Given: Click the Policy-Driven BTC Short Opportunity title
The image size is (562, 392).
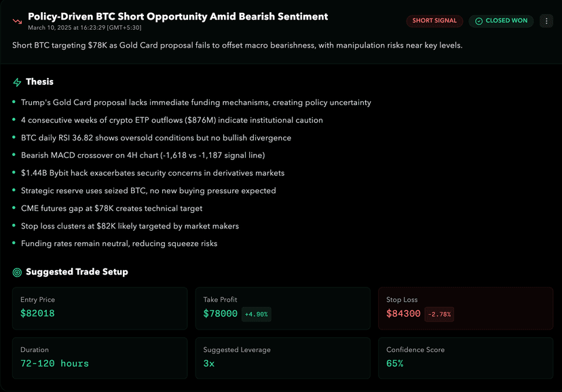Looking at the screenshot, I should click(x=178, y=16).
